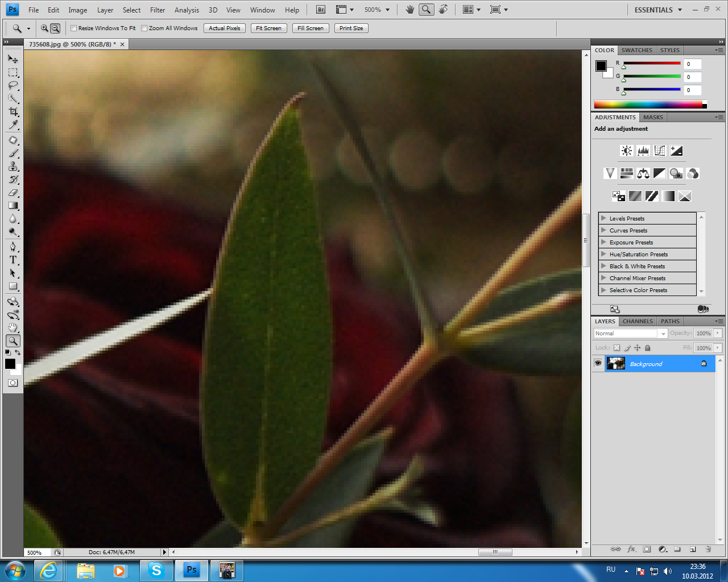Pick the Eyedropper tool
This screenshot has height=582, width=728.
(x=13, y=125)
